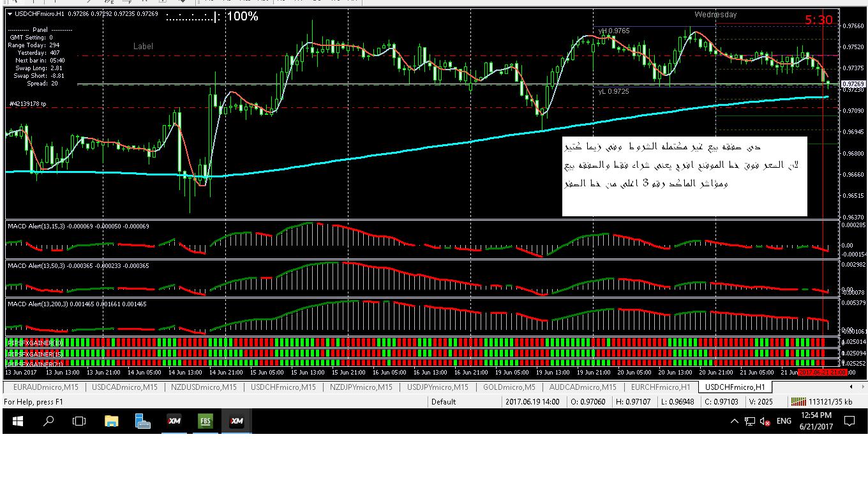The height and width of the screenshot is (490, 868).
Task: Click the Default profile in the status bar
Action: pyautogui.click(x=443, y=402)
